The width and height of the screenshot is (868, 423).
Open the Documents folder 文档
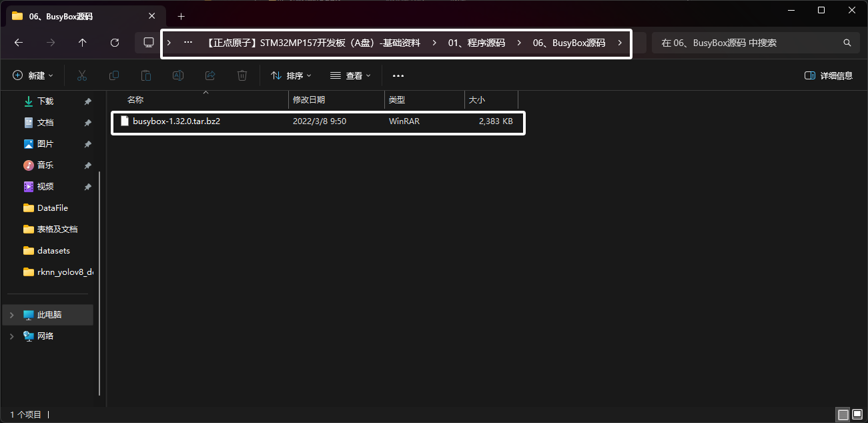(x=45, y=123)
